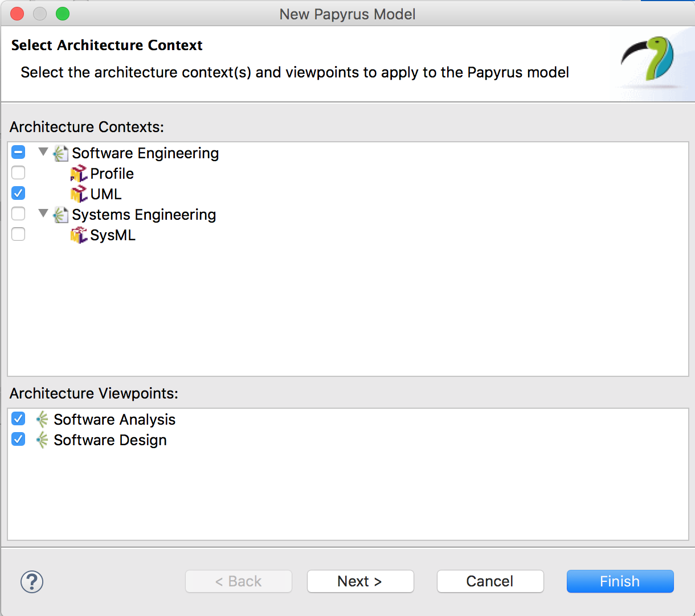Screen dimensions: 695x616
Task: Uncheck the UML checkbox
Action: (18, 193)
